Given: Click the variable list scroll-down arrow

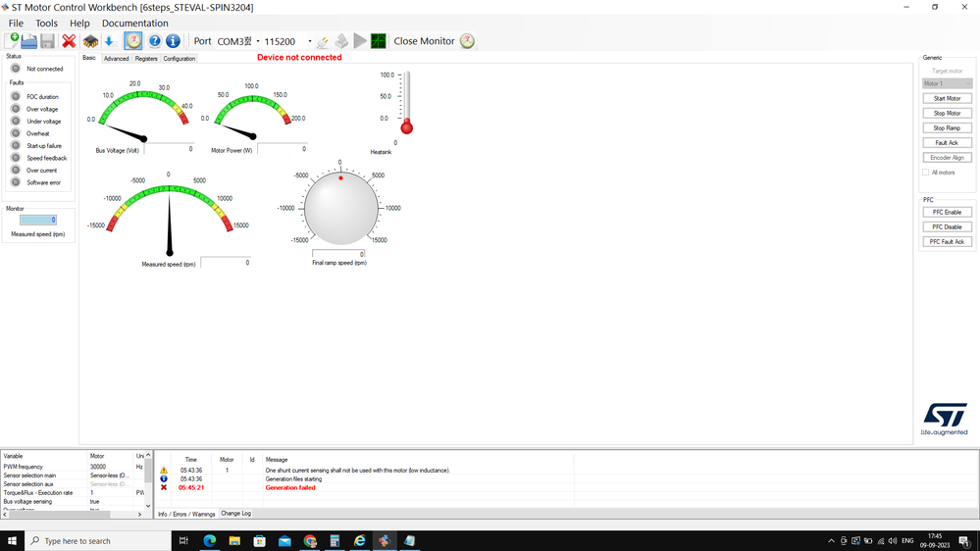Looking at the screenshot, I should coord(148,505).
